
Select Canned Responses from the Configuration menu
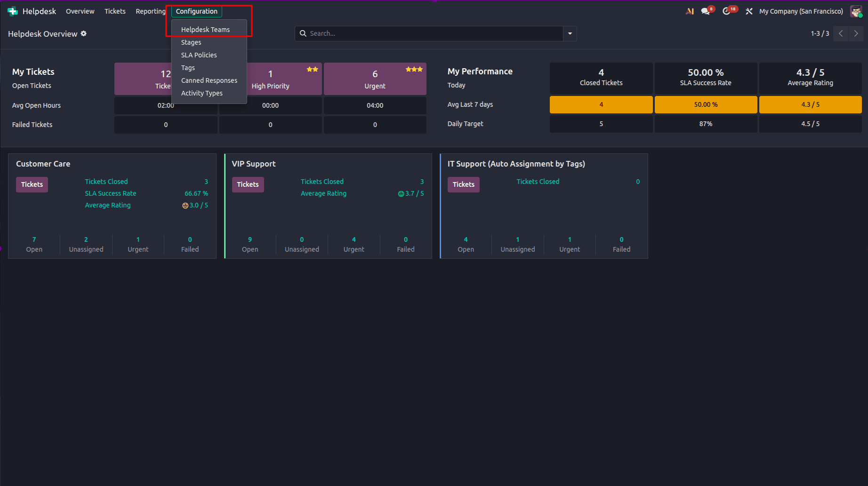point(209,80)
